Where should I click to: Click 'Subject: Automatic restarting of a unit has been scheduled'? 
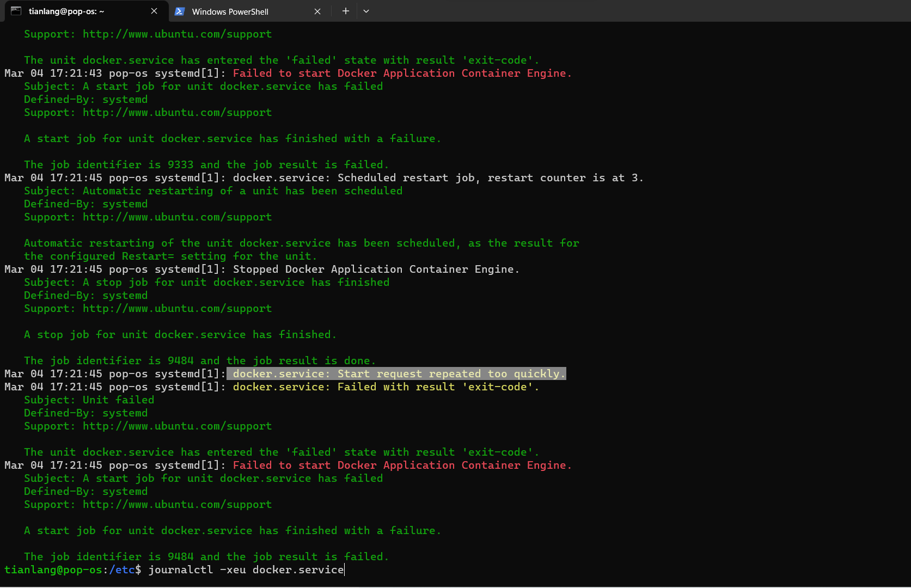[213, 191]
